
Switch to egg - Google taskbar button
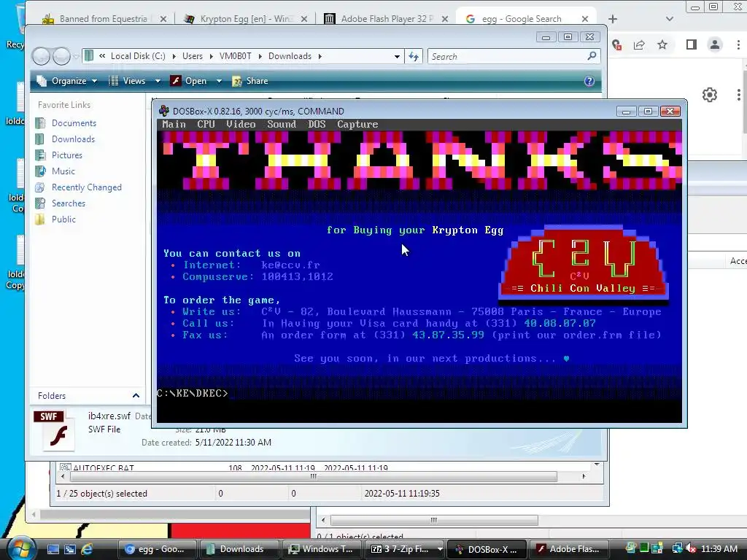click(x=158, y=549)
